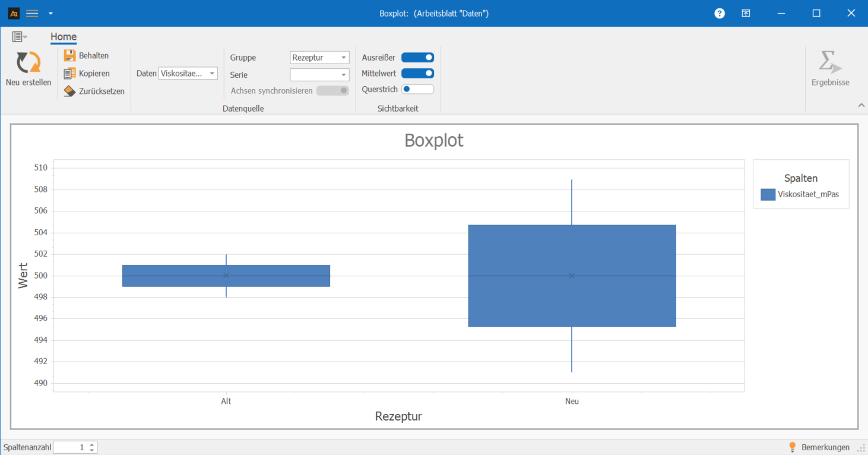Click the ribbon display options button
This screenshot has width=868, height=455.
(746, 13)
